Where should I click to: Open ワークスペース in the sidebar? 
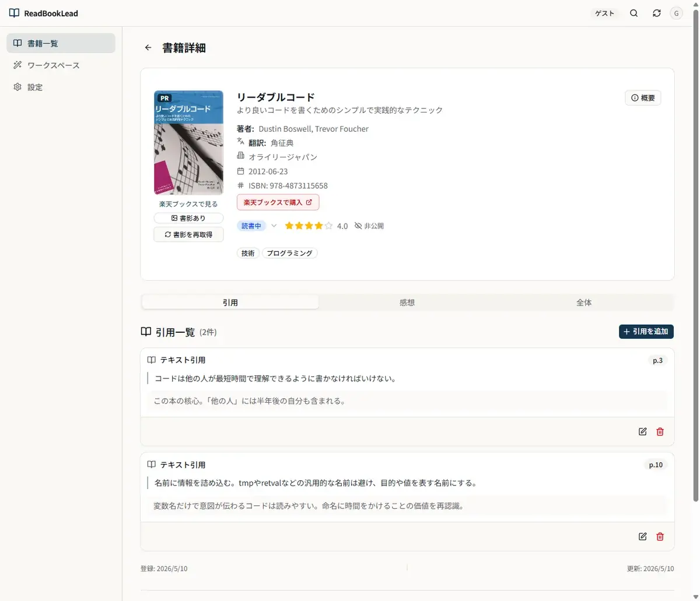[x=61, y=65]
